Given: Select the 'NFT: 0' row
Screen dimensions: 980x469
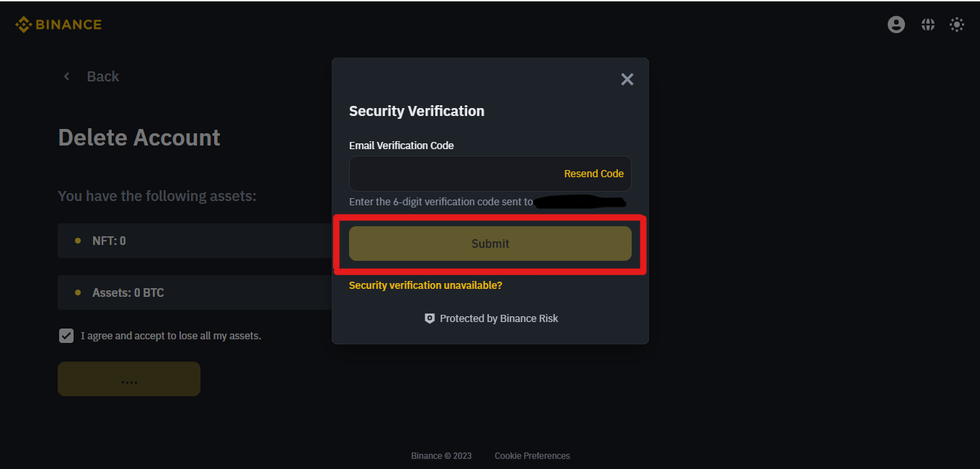Looking at the screenshot, I should (x=195, y=241).
